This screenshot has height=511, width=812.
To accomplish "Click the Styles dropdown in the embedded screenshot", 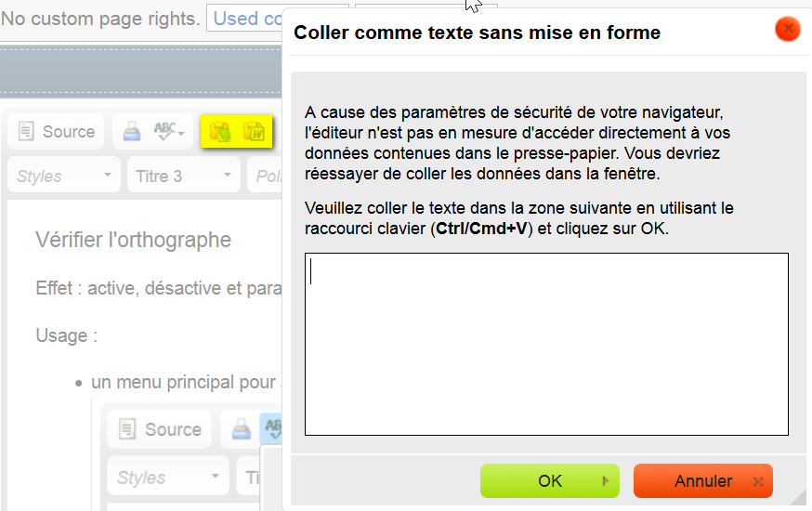I will pyautogui.click(x=167, y=478).
